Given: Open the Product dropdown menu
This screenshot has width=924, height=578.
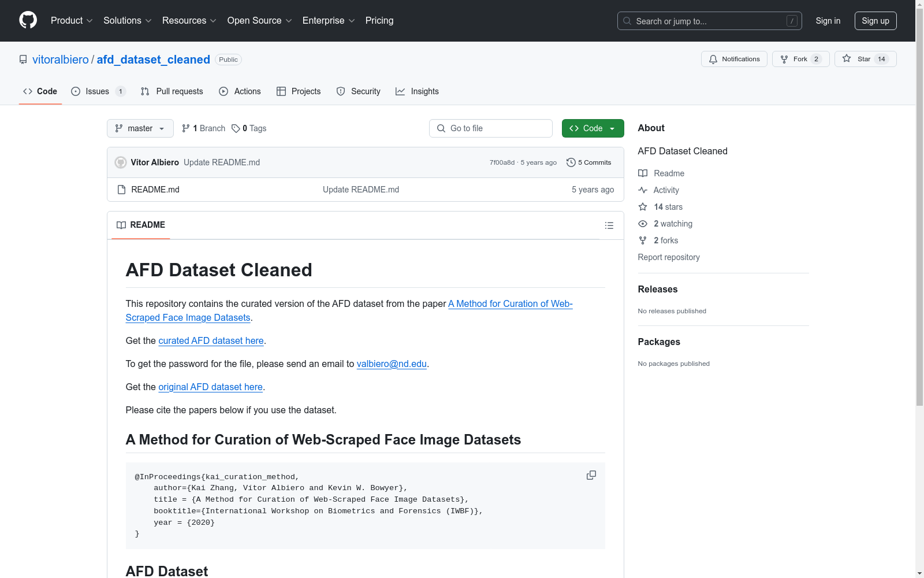Looking at the screenshot, I should [72, 21].
